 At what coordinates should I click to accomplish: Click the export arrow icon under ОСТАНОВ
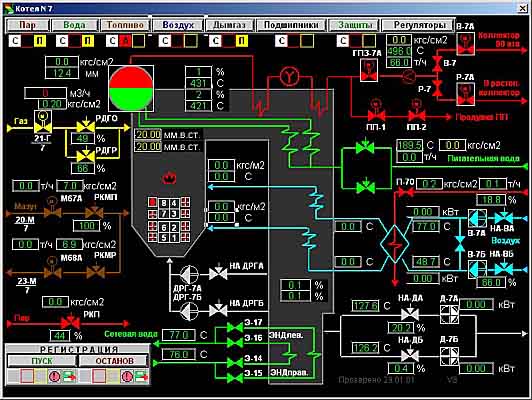pyautogui.click(x=141, y=376)
